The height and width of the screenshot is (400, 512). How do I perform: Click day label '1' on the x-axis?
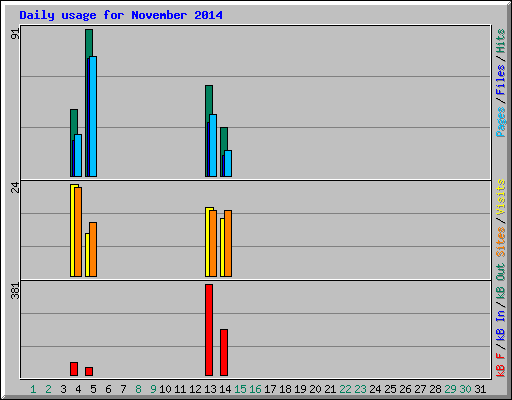click(33, 389)
